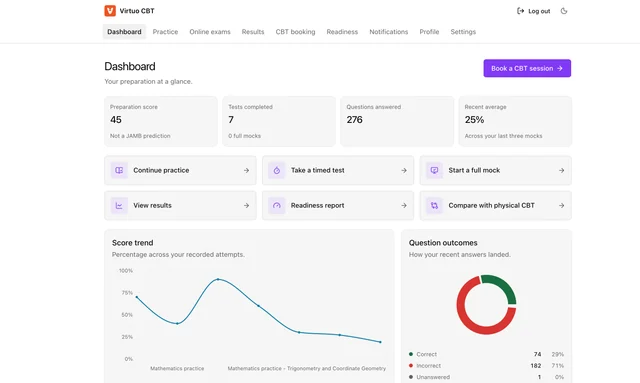Image resolution: width=640 pixels, height=383 pixels.
Task: Open the Online exams tab
Action: [210, 32]
